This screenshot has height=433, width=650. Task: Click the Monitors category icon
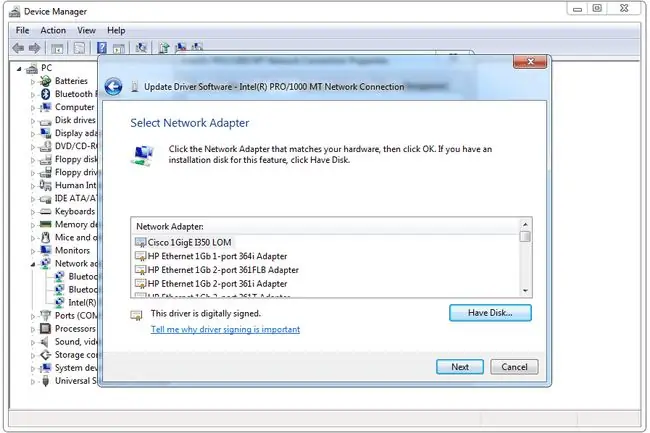click(x=46, y=250)
